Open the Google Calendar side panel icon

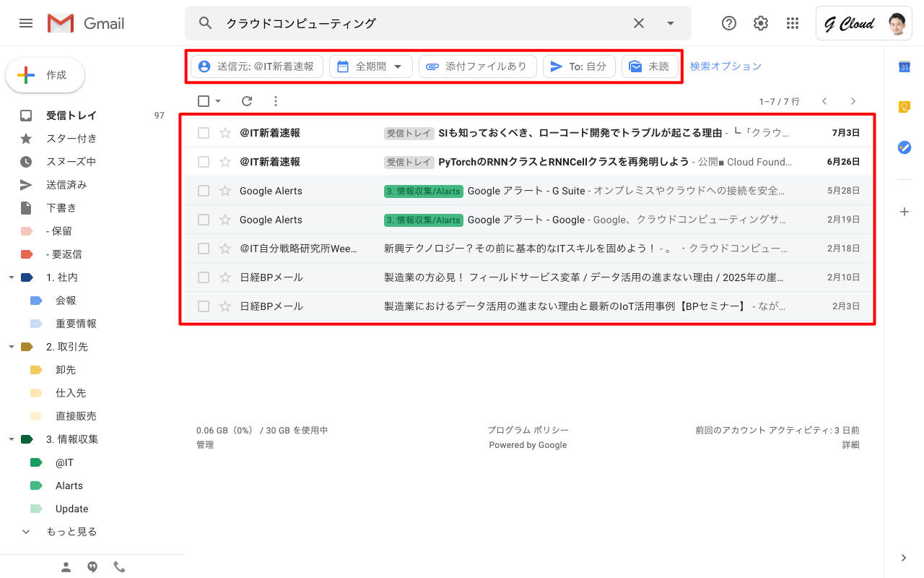(x=904, y=66)
